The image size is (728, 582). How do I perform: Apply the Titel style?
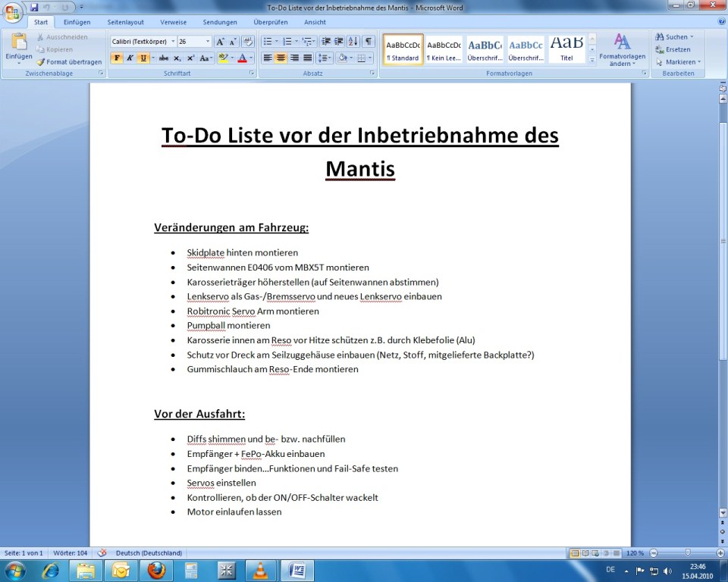[x=566, y=49]
